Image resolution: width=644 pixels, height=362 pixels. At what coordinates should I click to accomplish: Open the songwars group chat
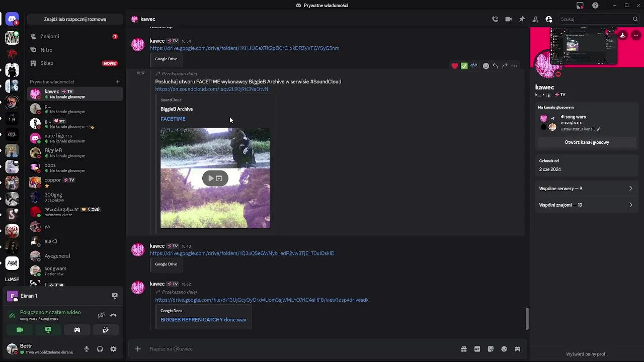pos(75,271)
